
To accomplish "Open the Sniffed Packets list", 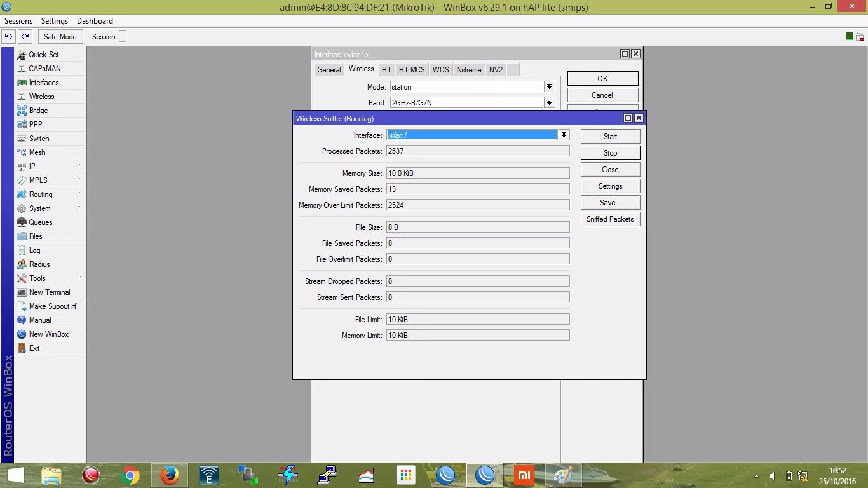I will pos(610,219).
